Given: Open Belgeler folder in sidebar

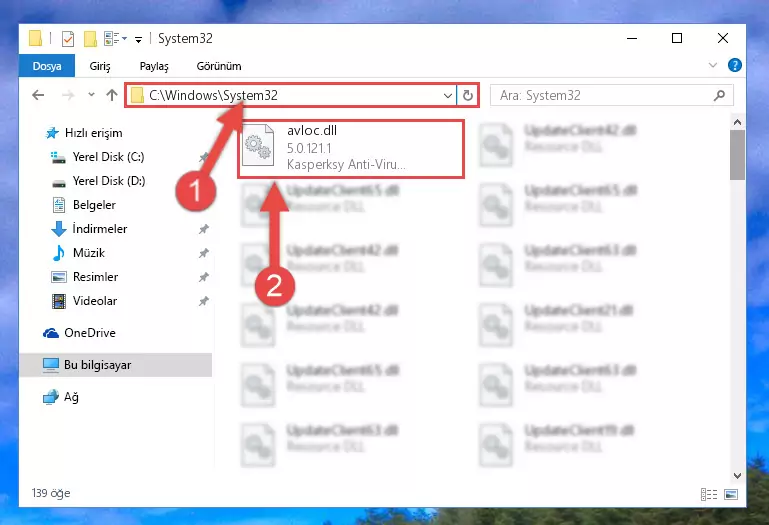Looking at the screenshot, I should point(94,205).
